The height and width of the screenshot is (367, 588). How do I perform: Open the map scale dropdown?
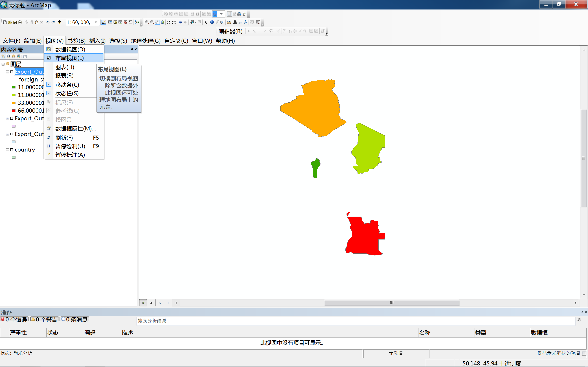[x=96, y=22]
